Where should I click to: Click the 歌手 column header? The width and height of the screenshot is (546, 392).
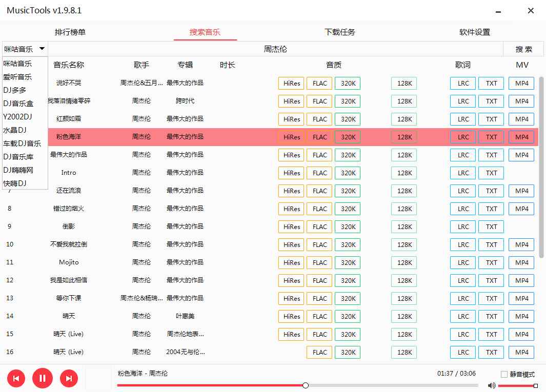coord(141,65)
